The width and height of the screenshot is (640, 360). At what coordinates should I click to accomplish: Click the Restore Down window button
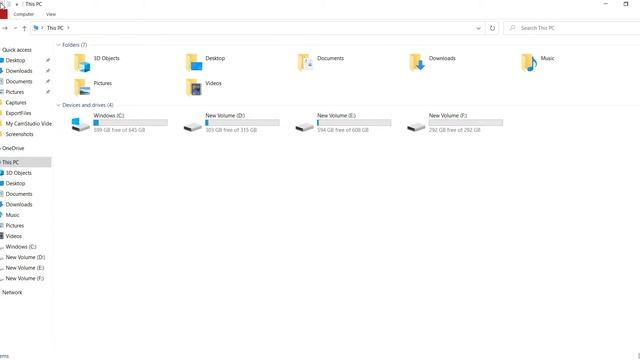tap(626, 4)
